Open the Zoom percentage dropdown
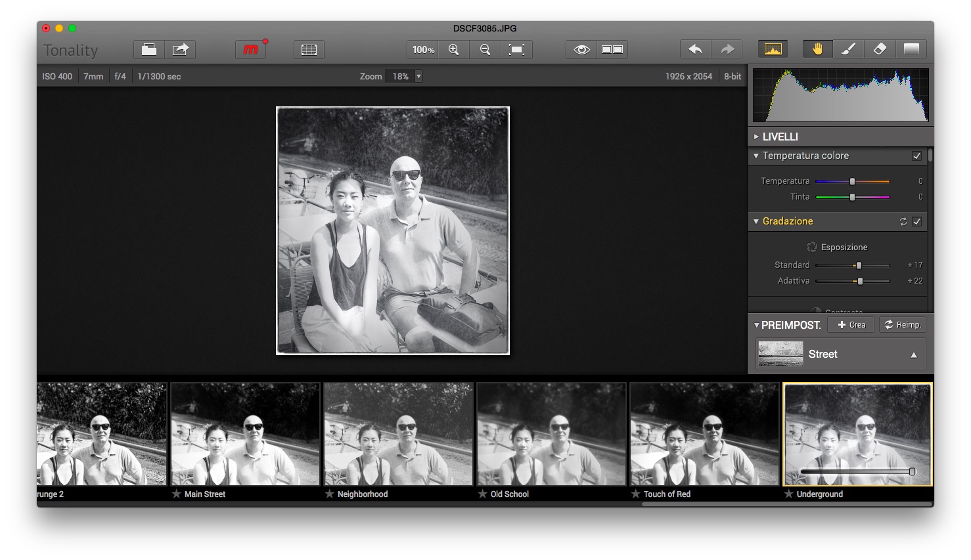Viewport: 971px width, 560px height. point(418,77)
